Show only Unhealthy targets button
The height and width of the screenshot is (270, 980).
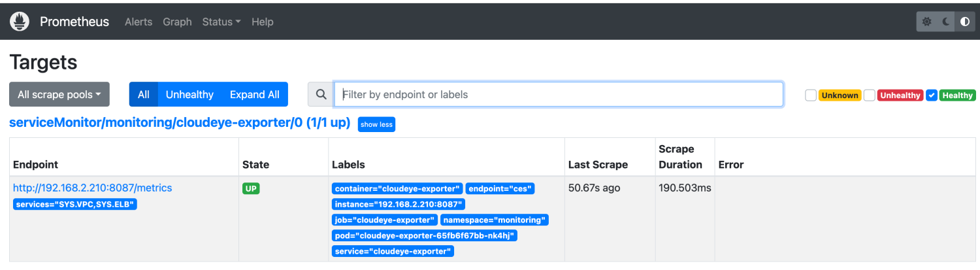click(x=189, y=95)
